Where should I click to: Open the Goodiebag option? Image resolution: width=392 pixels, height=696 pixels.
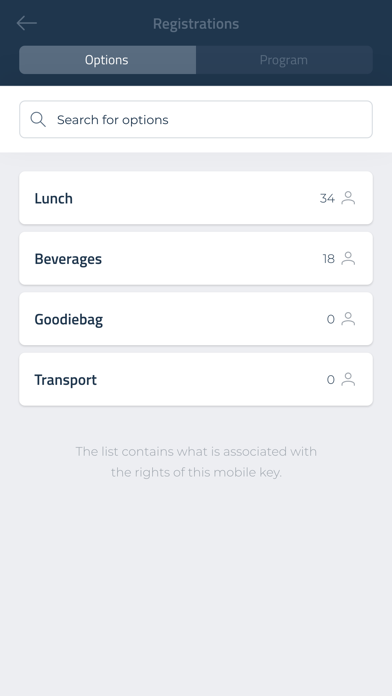point(196,319)
